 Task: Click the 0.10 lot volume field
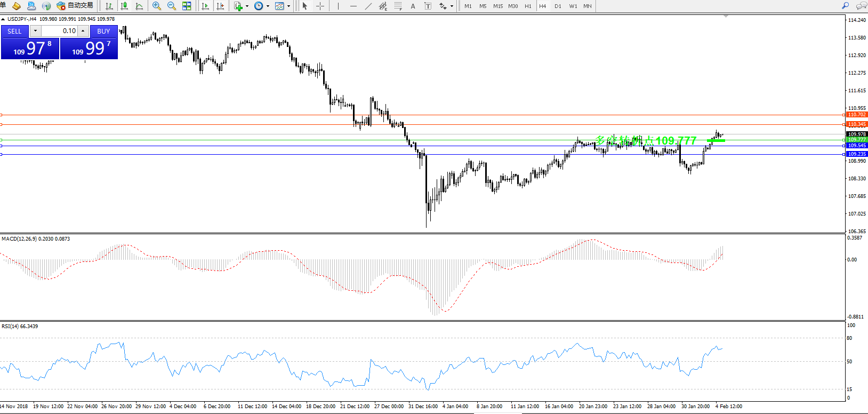coord(60,31)
